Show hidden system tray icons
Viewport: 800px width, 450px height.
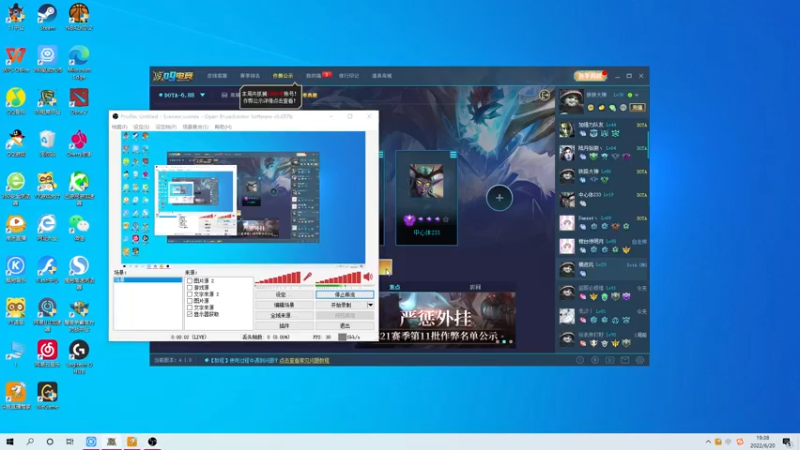708,441
